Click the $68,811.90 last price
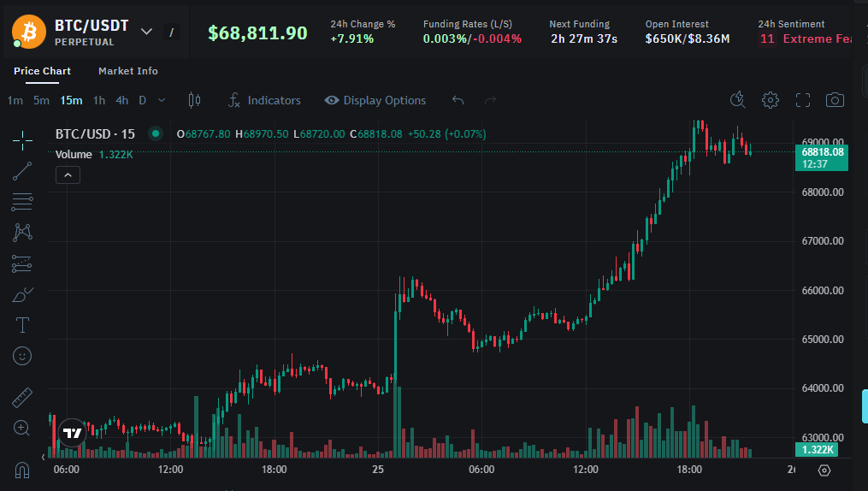This screenshot has height=491, width=868. click(x=257, y=33)
